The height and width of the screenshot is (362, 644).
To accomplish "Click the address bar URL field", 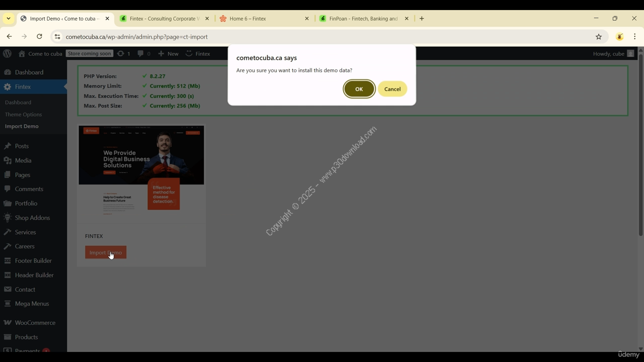I will click(x=322, y=37).
